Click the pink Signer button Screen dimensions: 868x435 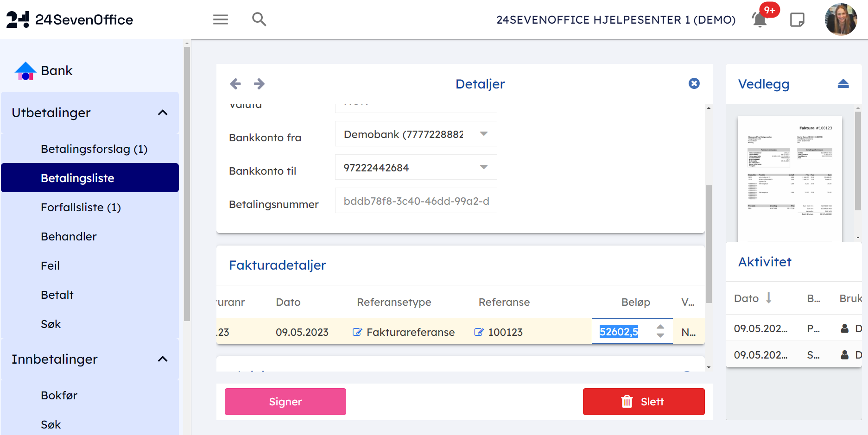tap(285, 402)
